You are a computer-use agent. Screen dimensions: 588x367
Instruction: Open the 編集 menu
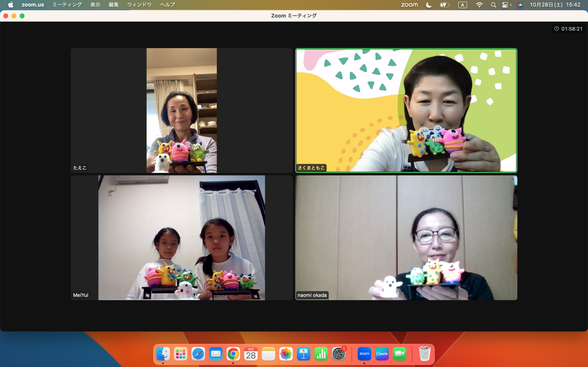pos(113,5)
